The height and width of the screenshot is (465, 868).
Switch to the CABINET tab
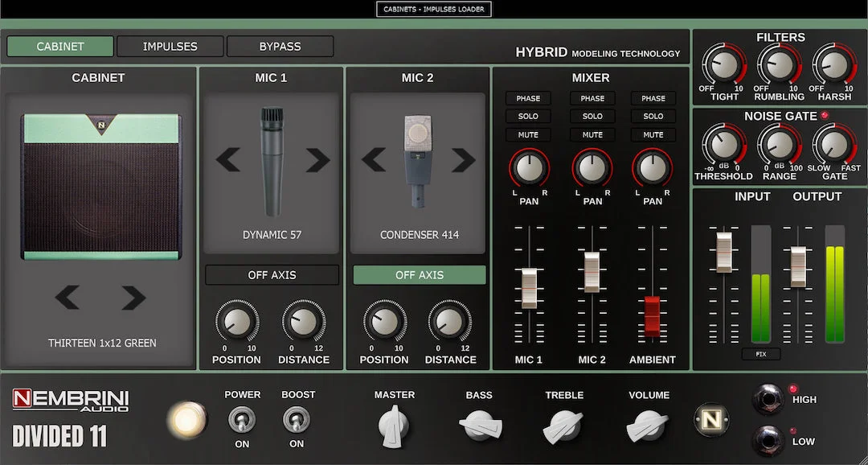[x=59, y=47]
